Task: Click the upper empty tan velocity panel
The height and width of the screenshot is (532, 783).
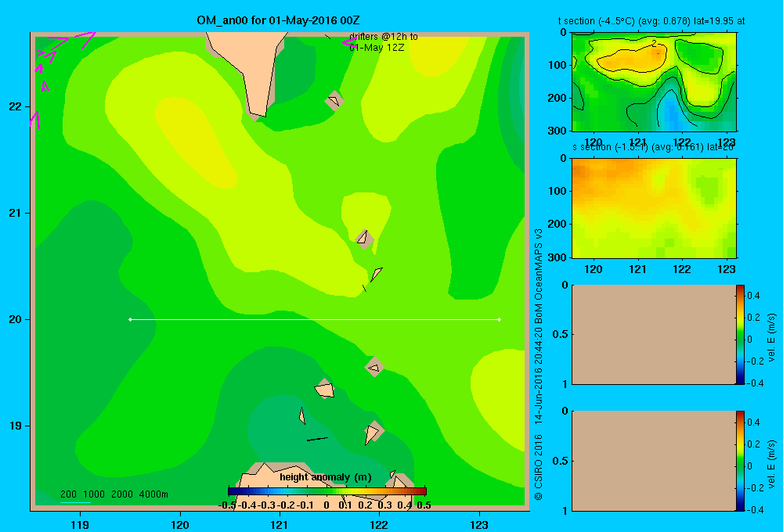Action: 654,334
